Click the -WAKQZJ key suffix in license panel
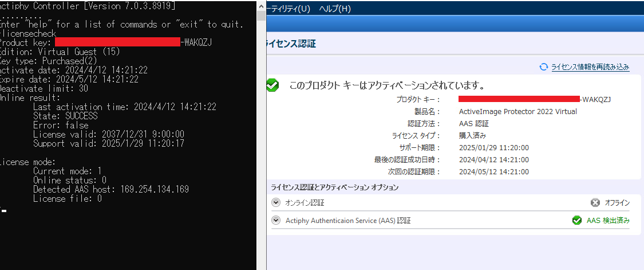The width and height of the screenshot is (644, 270). [x=595, y=99]
